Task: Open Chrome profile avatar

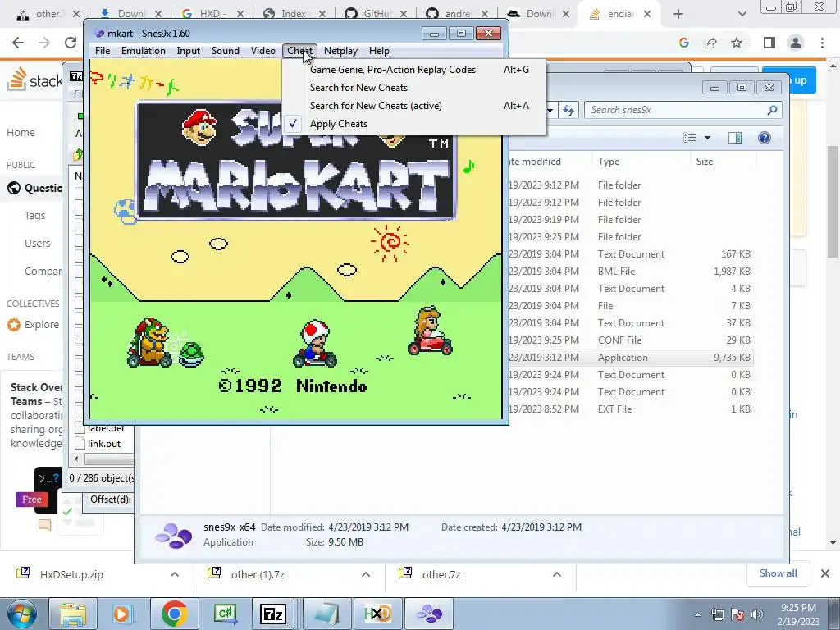Action: pos(796,43)
